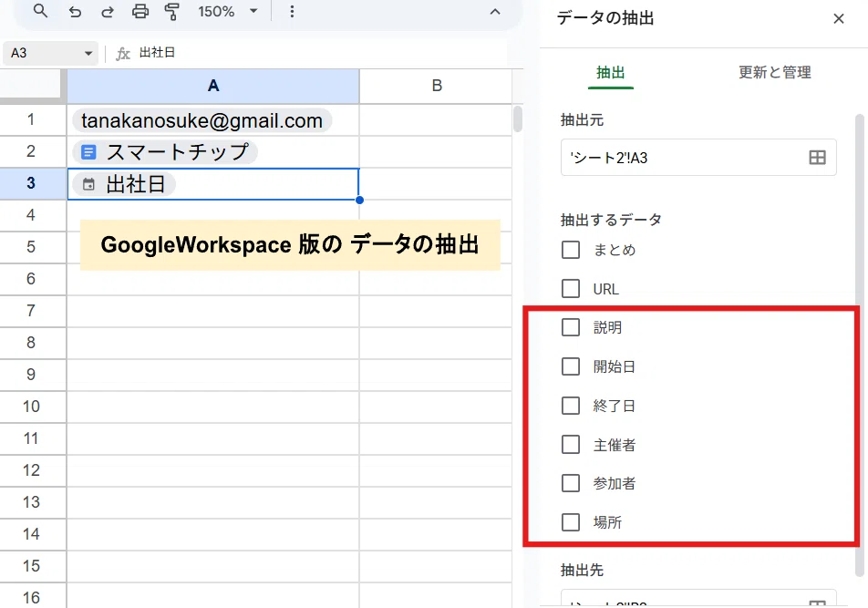The height and width of the screenshot is (608, 868).
Task: Open the A3 name box dropdown
Action: coord(88,53)
